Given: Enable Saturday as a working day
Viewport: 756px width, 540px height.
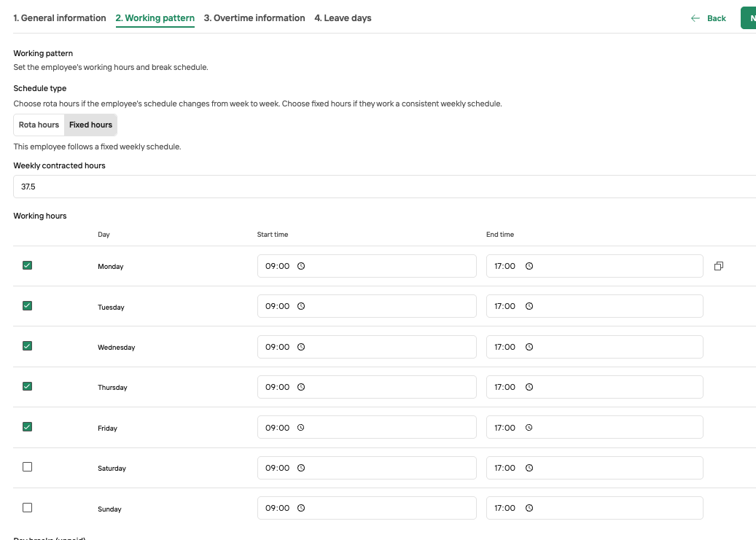Looking at the screenshot, I should 28,466.
